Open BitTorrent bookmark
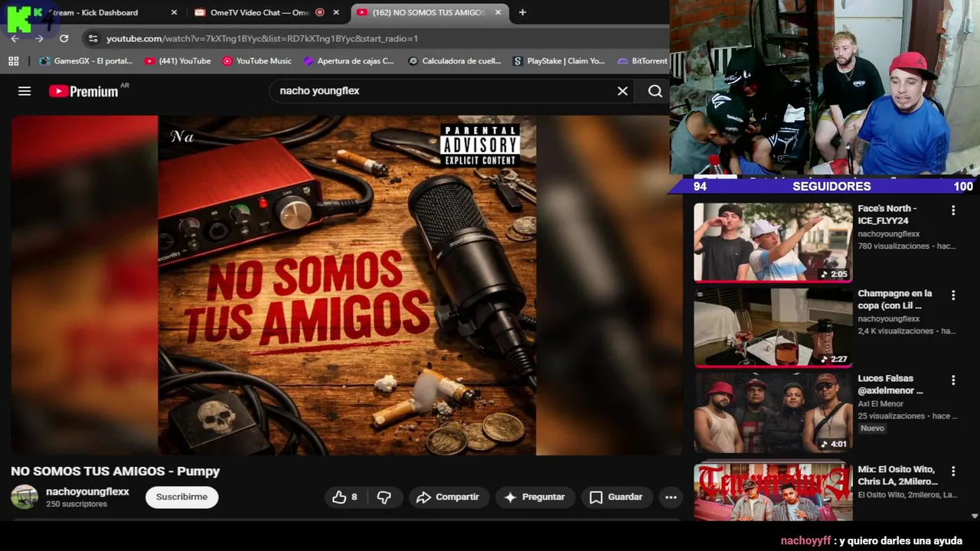Image resolution: width=980 pixels, height=551 pixels. tap(642, 61)
